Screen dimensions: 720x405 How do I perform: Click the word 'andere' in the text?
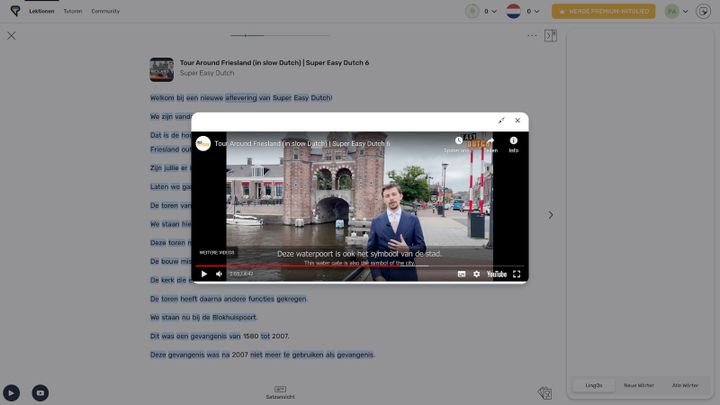click(x=235, y=299)
